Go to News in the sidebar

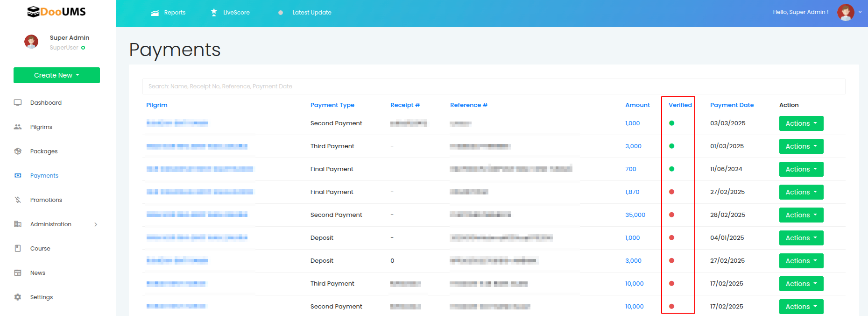pyautogui.click(x=38, y=273)
